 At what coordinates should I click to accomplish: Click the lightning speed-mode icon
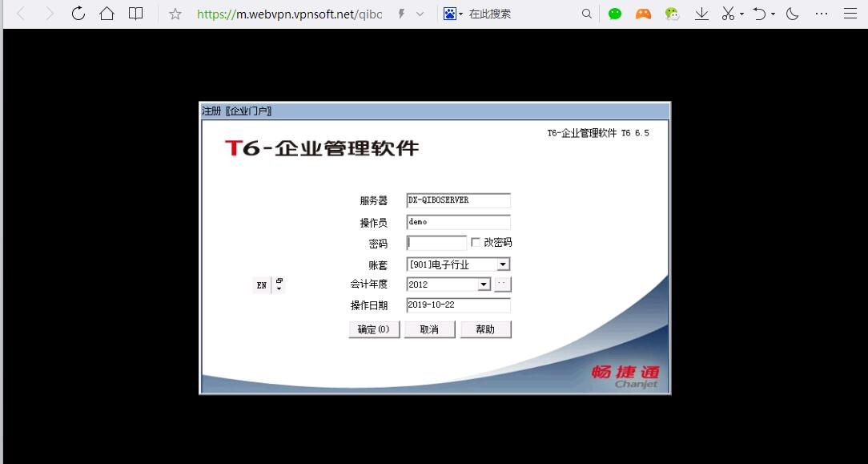pos(402,14)
